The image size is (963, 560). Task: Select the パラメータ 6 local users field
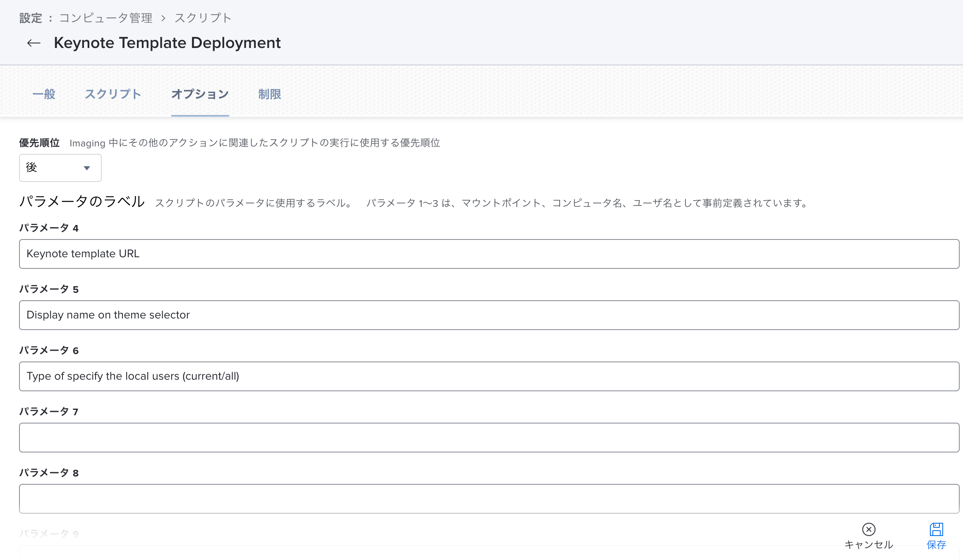(x=489, y=376)
